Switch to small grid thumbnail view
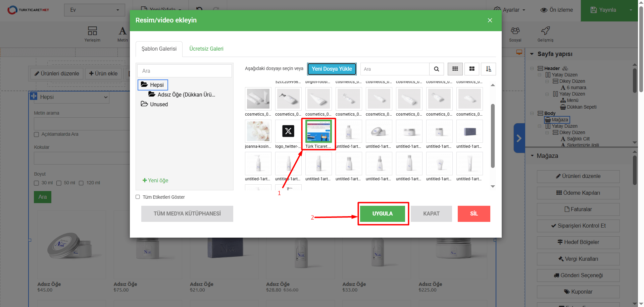The image size is (644, 307). 455,69
